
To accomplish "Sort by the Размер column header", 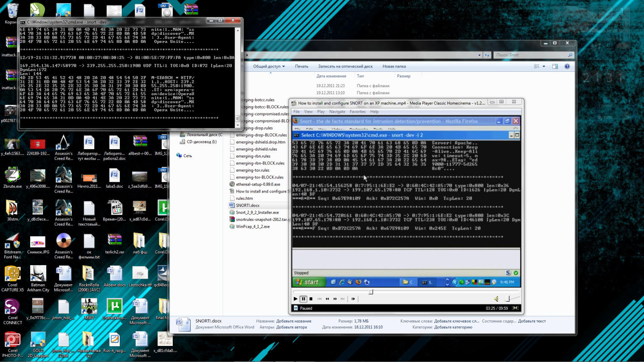I will [x=404, y=76].
